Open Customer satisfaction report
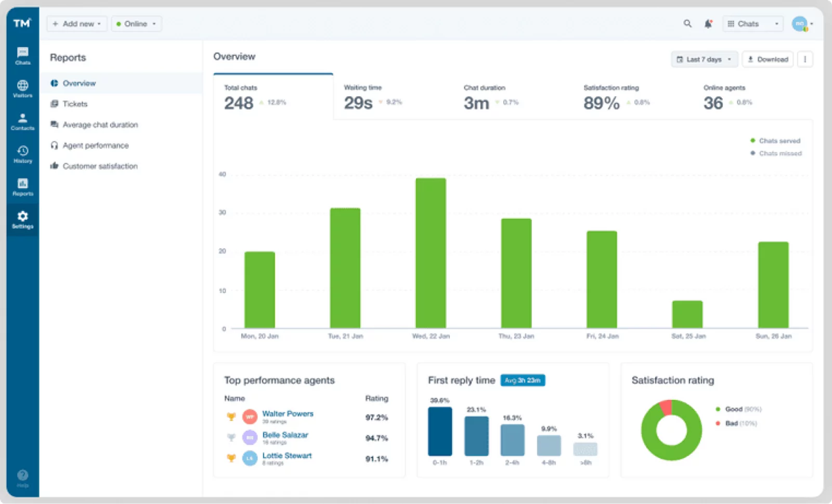Image resolution: width=832 pixels, height=504 pixels. click(121, 166)
